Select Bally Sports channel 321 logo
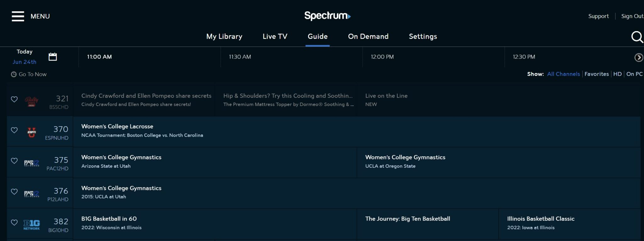 pyautogui.click(x=31, y=101)
